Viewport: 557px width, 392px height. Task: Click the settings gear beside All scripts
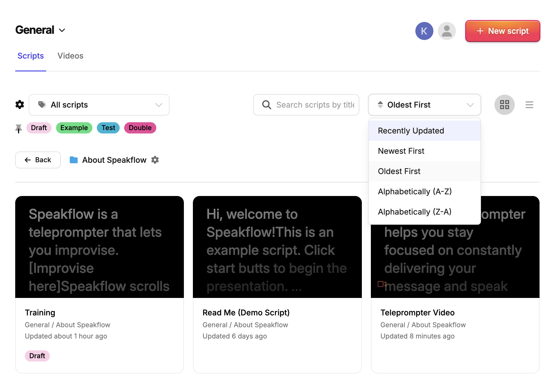click(x=20, y=105)
